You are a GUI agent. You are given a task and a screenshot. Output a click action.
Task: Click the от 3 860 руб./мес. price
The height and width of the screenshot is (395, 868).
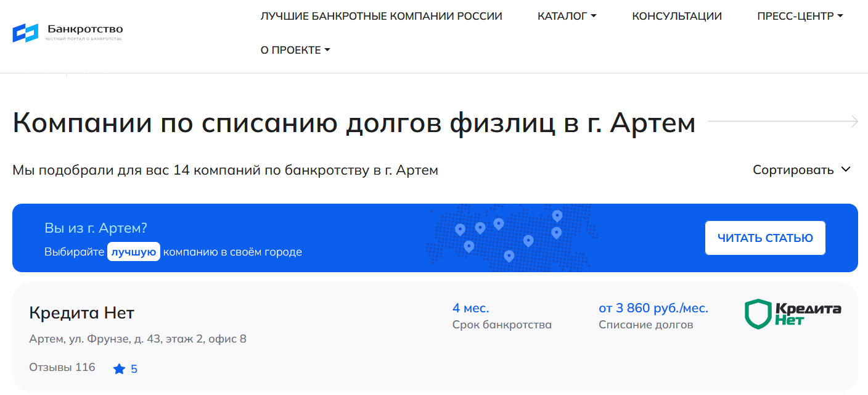click(653, 308)
